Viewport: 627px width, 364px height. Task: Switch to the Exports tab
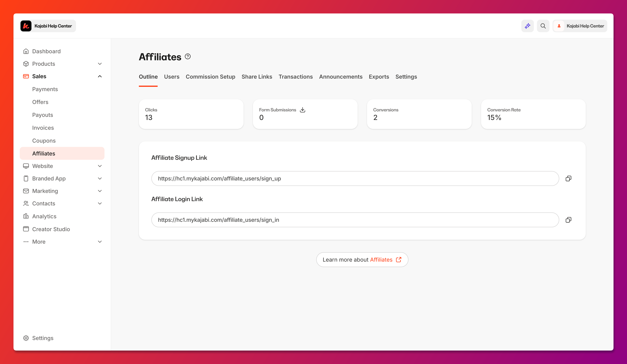[379, 76]
